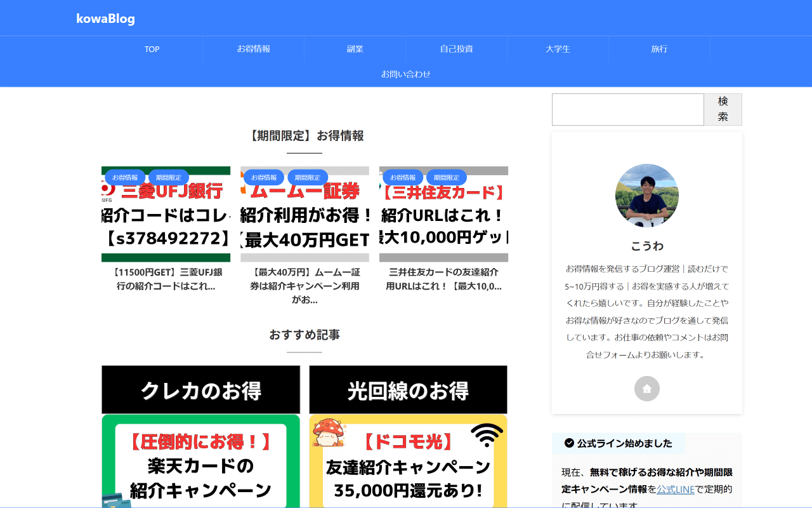Select 副業 in the navigation bar
The width and height of the screenshot is (812, 508).
[x=355, y=49]
